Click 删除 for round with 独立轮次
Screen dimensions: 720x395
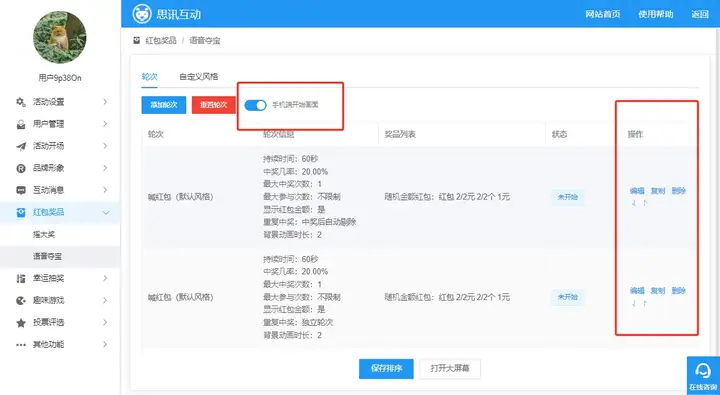[x=678, y=291]
